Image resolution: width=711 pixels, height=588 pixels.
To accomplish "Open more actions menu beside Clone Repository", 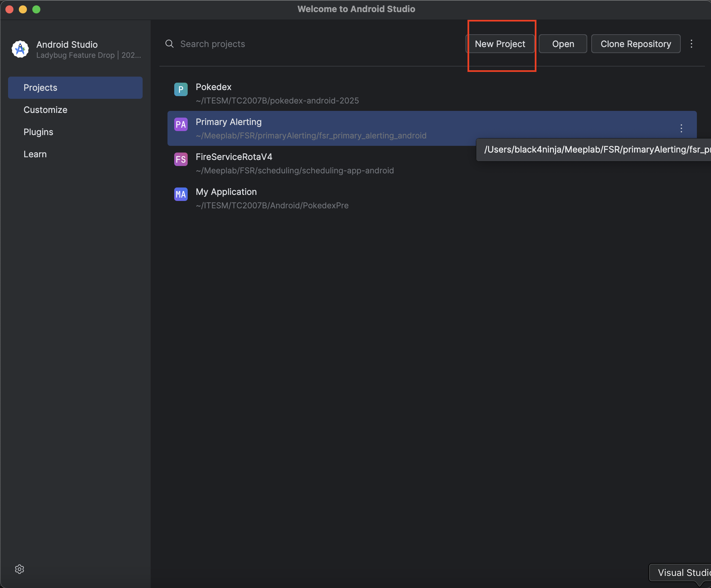I will point(691,44).
